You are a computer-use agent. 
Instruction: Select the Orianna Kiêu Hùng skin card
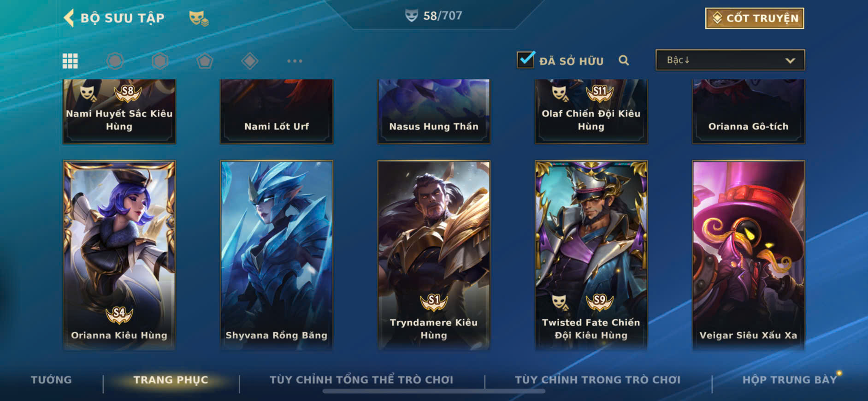[x=119, y=255]
